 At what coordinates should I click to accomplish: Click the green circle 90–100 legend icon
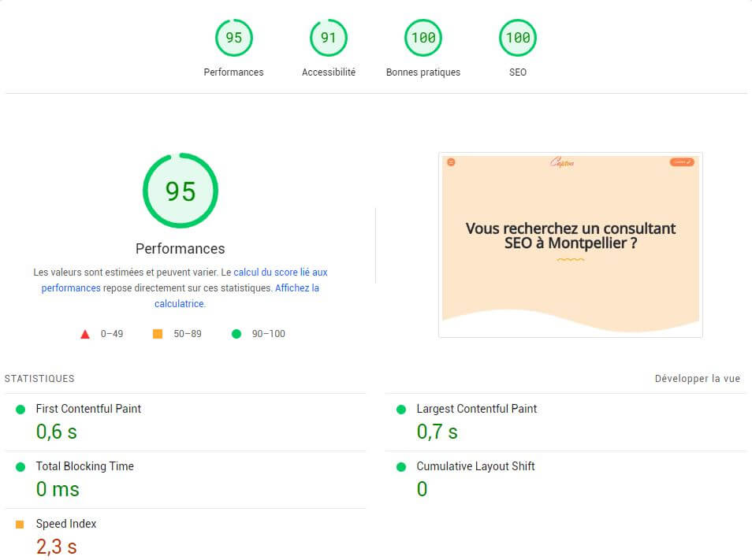pos(236,334)
